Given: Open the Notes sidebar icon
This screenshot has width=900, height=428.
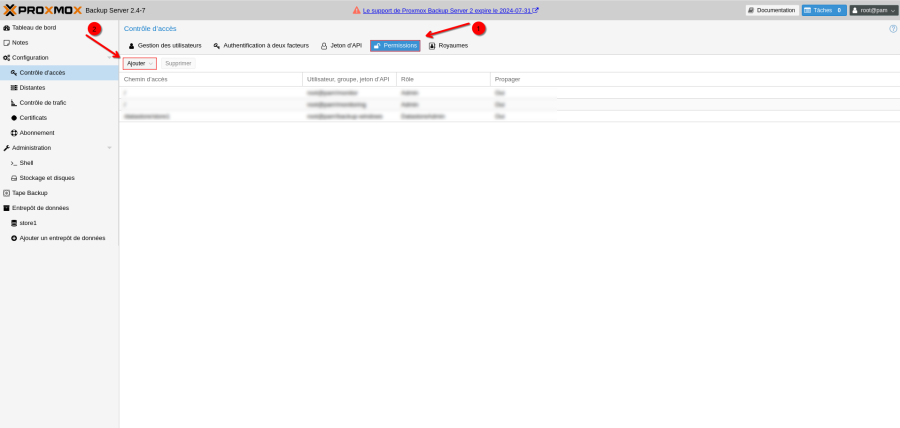Looking at the screenshot, I should point(6,42).
